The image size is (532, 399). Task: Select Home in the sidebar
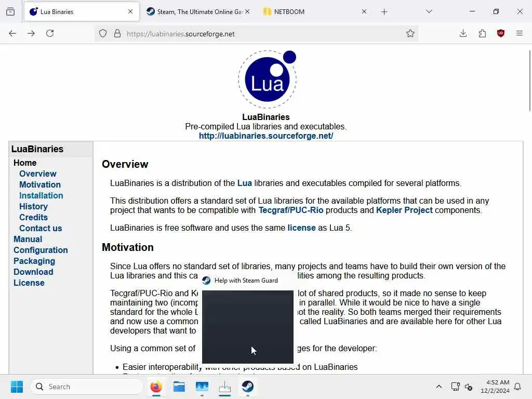tap(25, 163)
